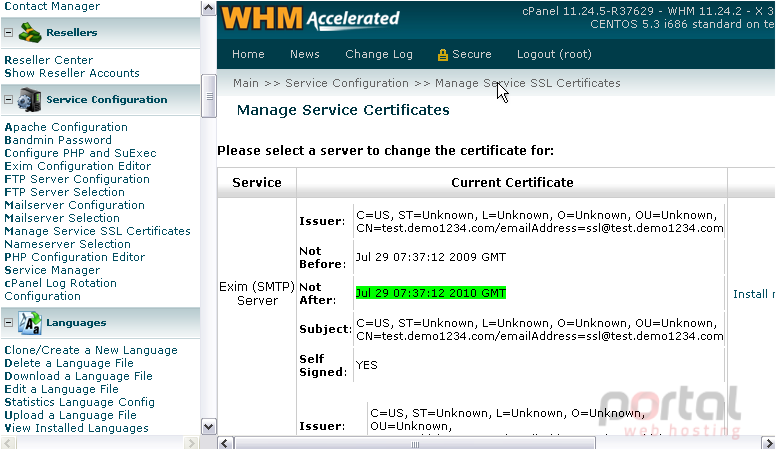Open View Installed Languages
Viewport: 776px width, 450px height.
76,428
